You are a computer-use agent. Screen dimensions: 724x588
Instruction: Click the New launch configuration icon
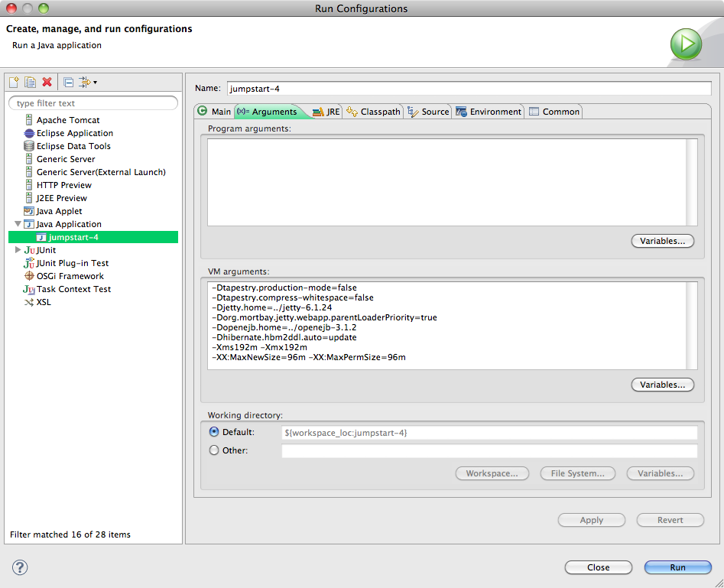tap(14, 83)
